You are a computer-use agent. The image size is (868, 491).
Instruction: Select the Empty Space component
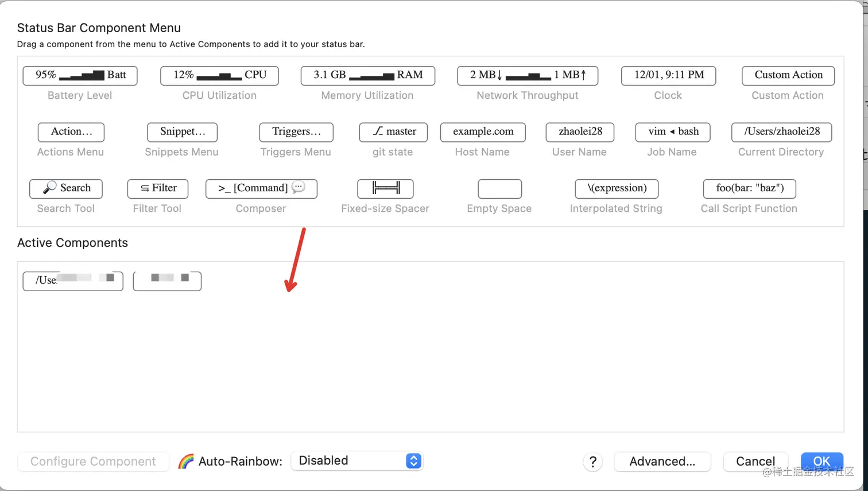pyautogui.click(x=499, y=188)
